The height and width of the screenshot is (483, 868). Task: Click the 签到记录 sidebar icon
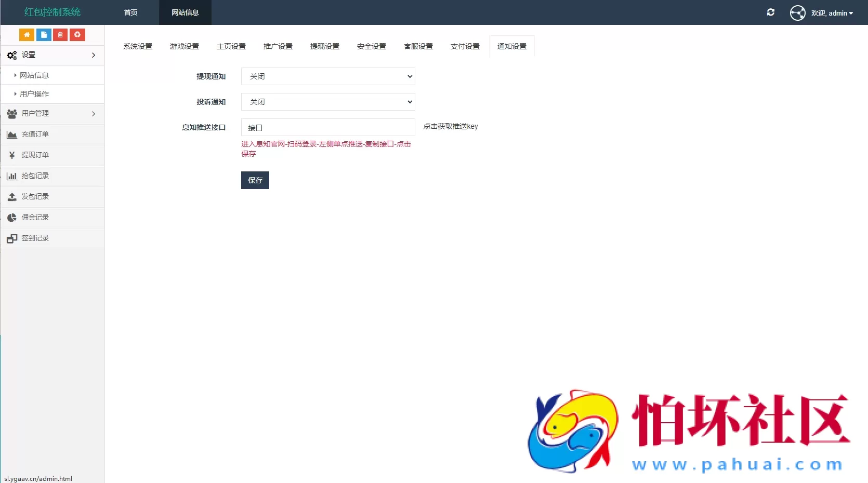coord(11,238)
